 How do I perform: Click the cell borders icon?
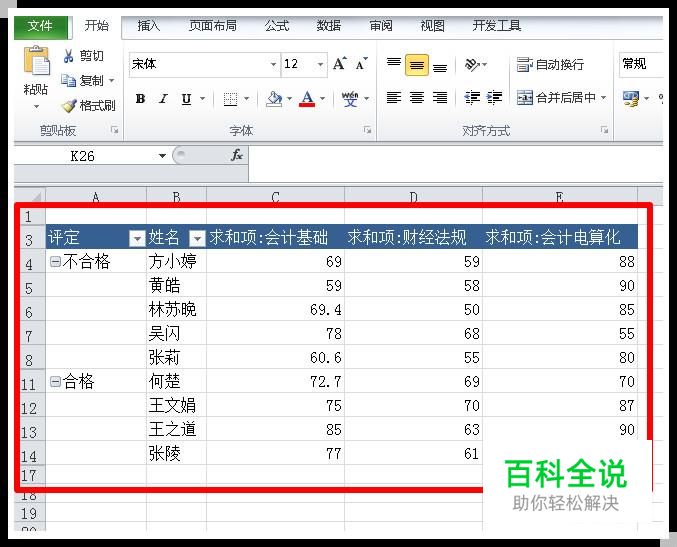pyautogui.click(x=231, y=99)
